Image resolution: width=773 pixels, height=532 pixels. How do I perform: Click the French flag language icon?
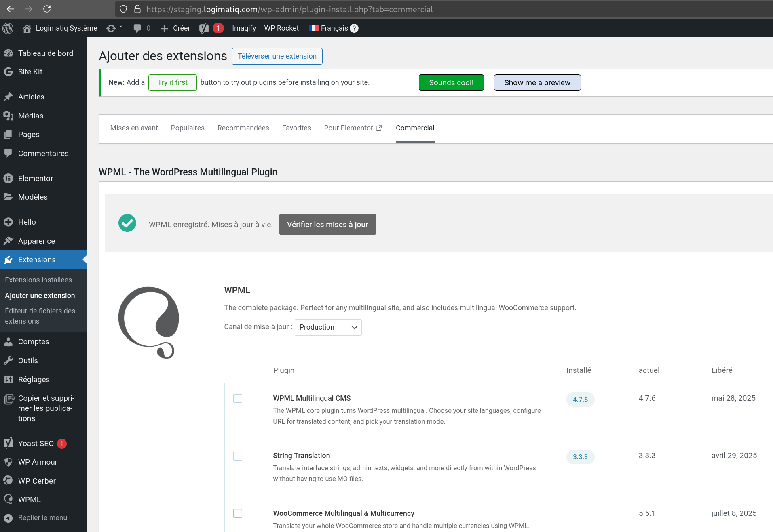[314, 28]
